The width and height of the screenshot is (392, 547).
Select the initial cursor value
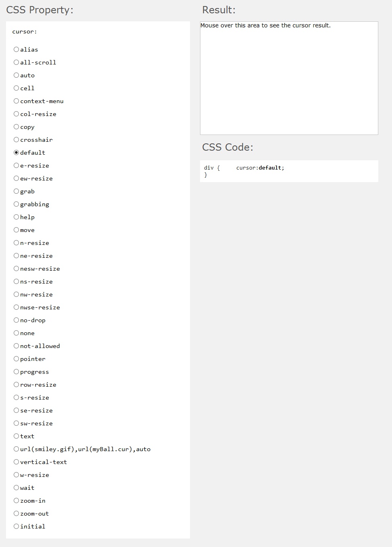click(17, 526)
